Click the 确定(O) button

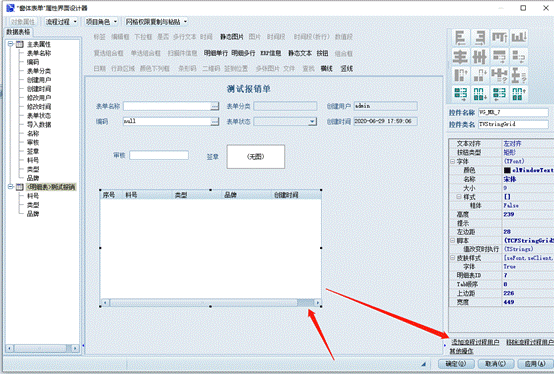(455, 364)
